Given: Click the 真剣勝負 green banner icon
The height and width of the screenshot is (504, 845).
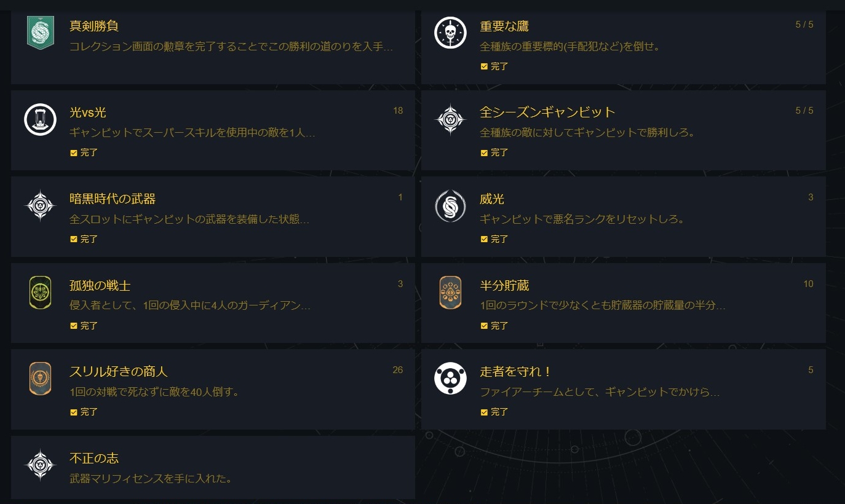Looking at the screenshot, I should click(41, 33).
